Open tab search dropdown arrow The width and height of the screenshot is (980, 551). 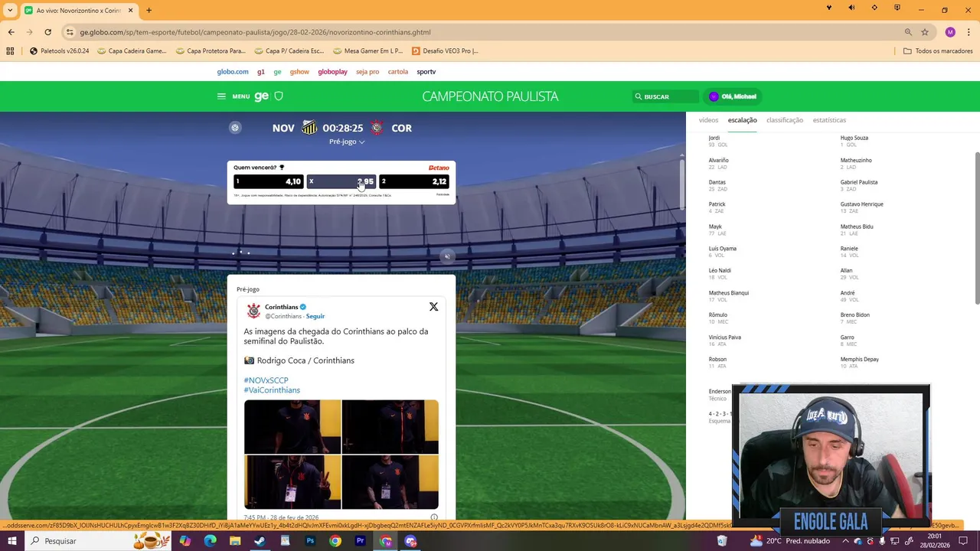coord(10,10)
